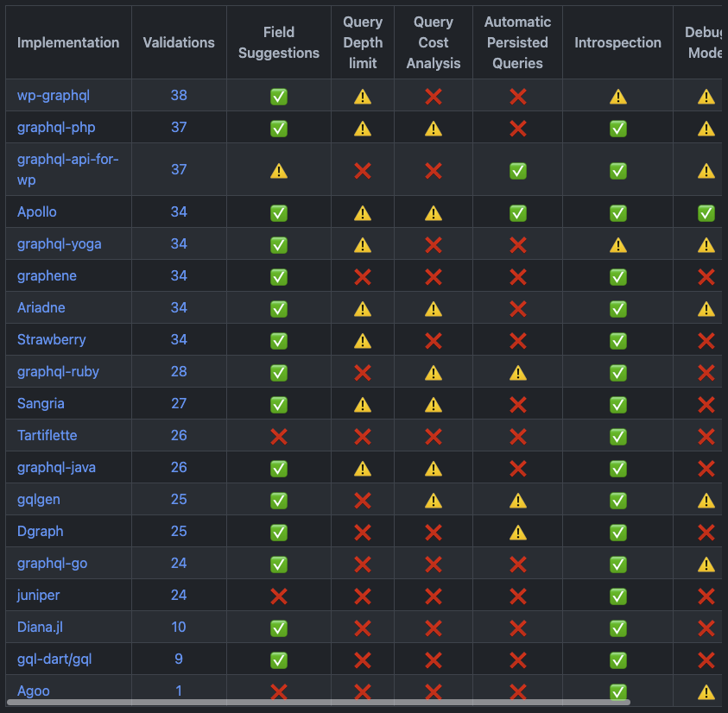Click the Automatic Persisted Queries column header
The height and width of the screenshot is (713, 728).
pos(517,42)
